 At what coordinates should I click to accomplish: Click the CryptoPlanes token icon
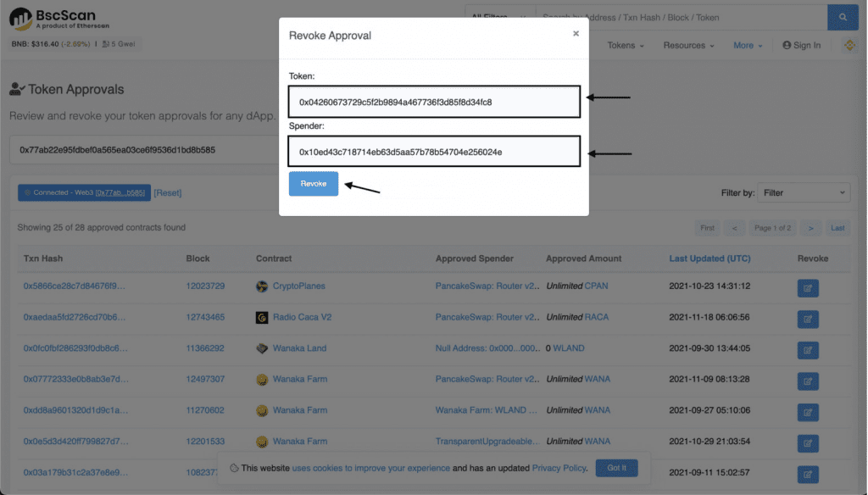[262, 286]
